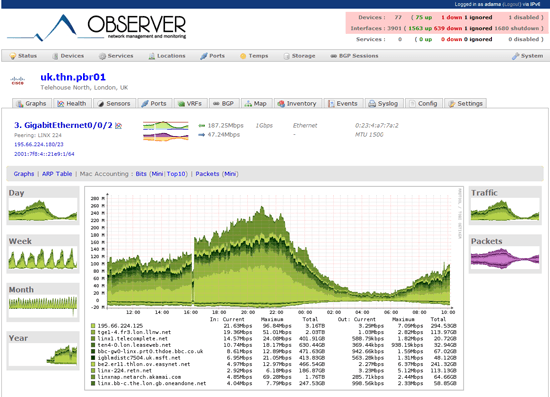This screenshot has height=397, width=550.
Task: Open the System menu
Action: [x=528, y=56]
